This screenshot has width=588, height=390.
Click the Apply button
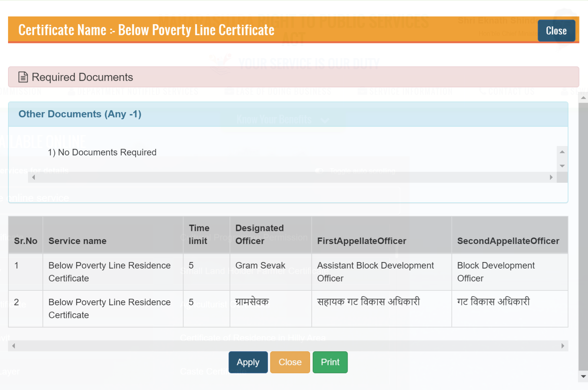click(x=248, y=362)
